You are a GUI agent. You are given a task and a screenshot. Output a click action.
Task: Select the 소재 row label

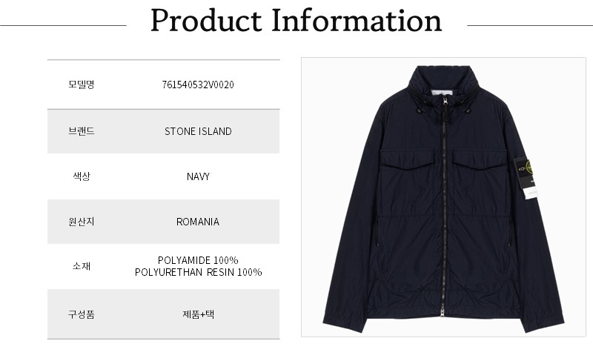(81, 266)
